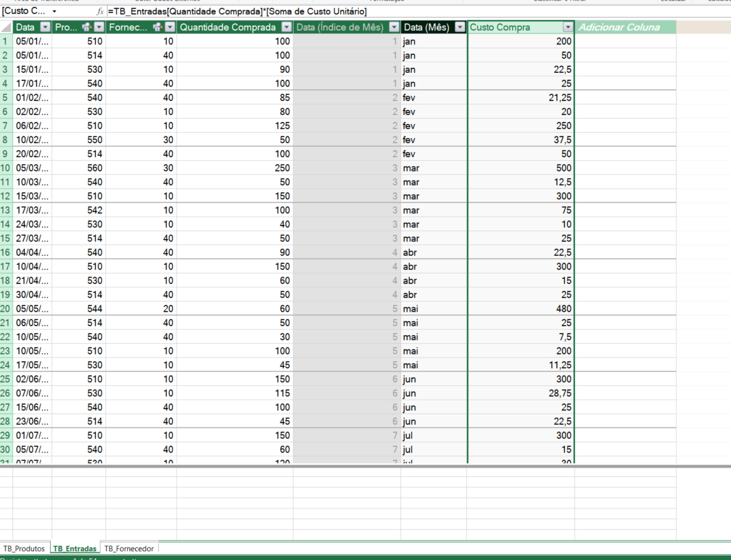Screen dimensions: 731x560
Task: Click Custo Compra cell 21,25 in row 5
Action: [520, 97]
